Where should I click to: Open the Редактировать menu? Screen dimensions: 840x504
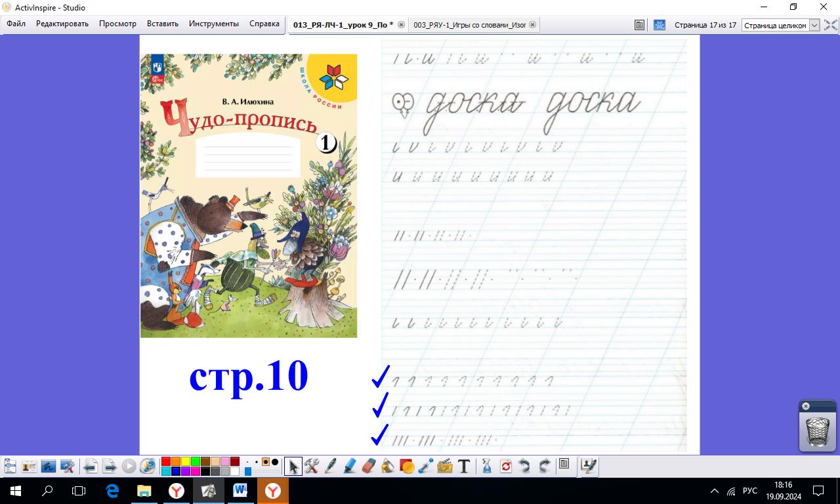click(x=62, y=24)
